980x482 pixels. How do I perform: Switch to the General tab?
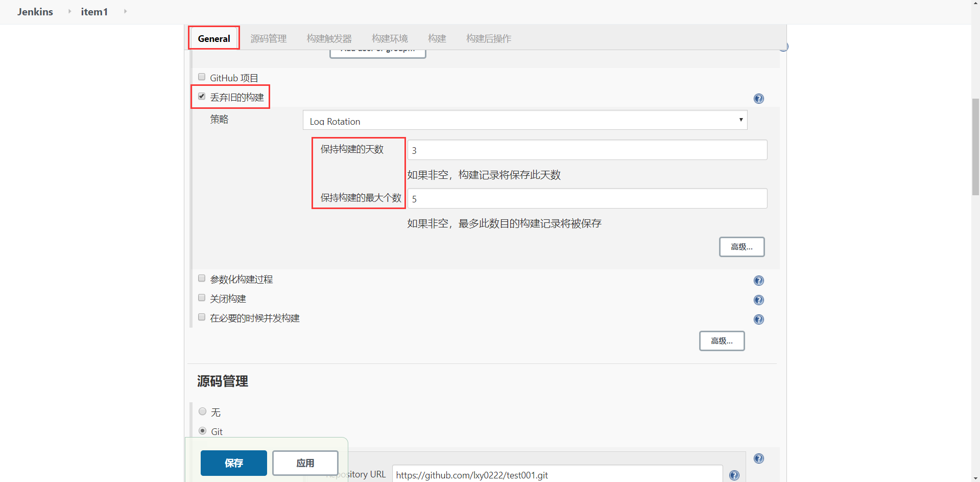tap(214, 38)
